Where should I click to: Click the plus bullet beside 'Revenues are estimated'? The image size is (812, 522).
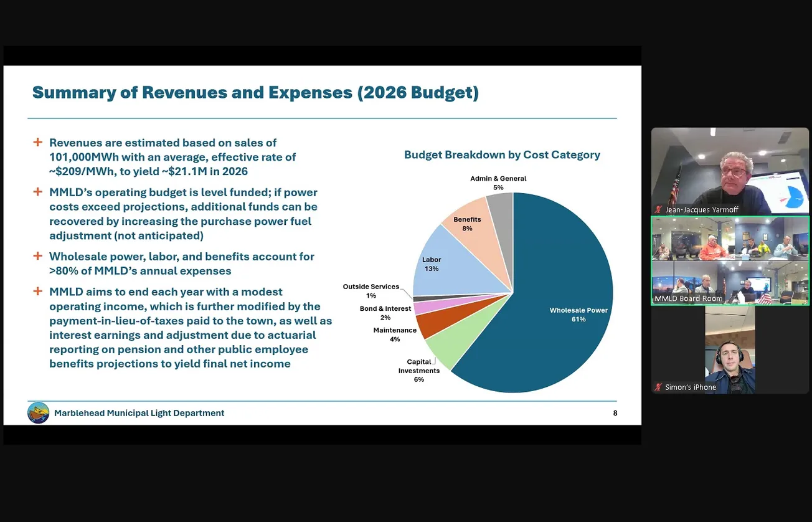(38, 143)
